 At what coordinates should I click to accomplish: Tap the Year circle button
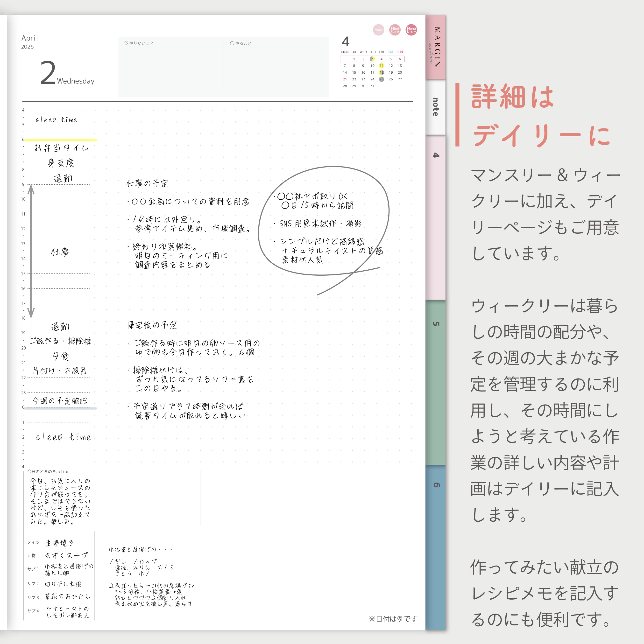point(379,30)
